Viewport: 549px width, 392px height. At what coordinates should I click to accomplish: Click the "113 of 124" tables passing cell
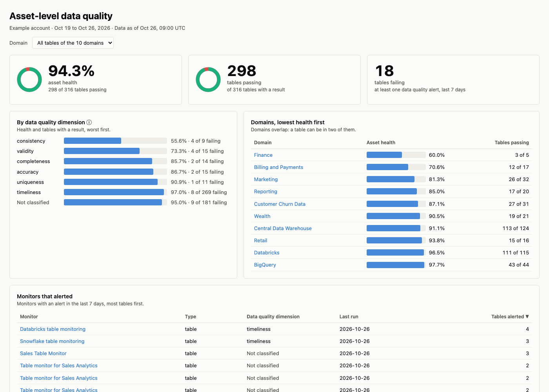click(x=516, y=229)
